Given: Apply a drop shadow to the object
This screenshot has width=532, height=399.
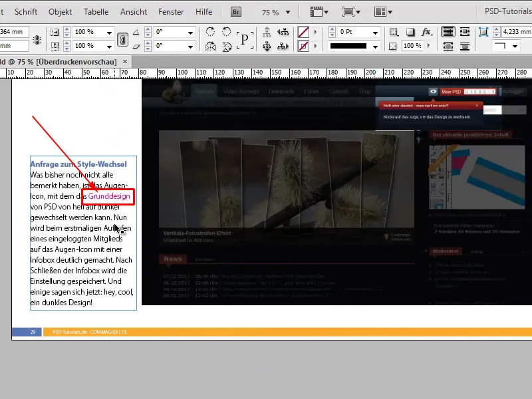Looking at the screenshot, I should pyautogui.click(x=411, y=32).
